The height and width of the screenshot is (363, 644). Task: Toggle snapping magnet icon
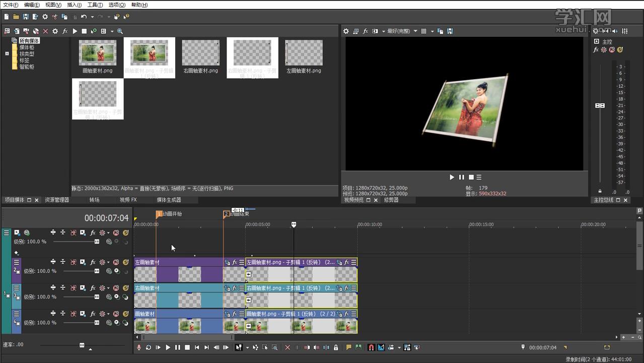[371, 347]
